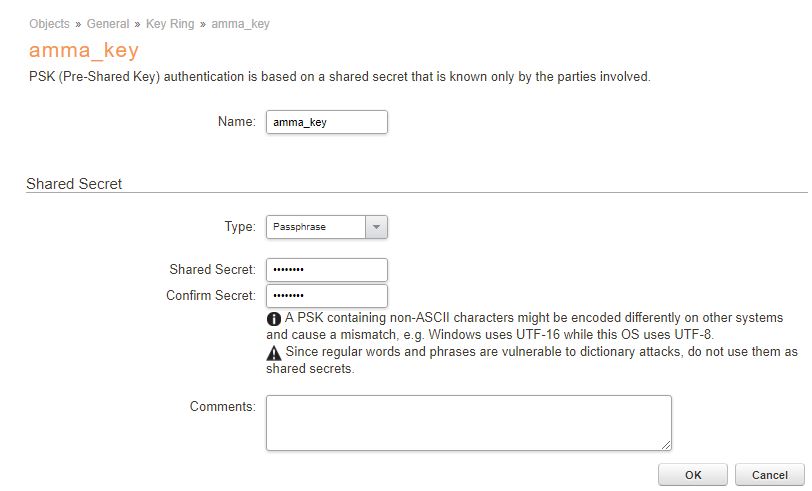Click into the Shared Secret password field
812x491 pixels.
(x=326, y=270)
